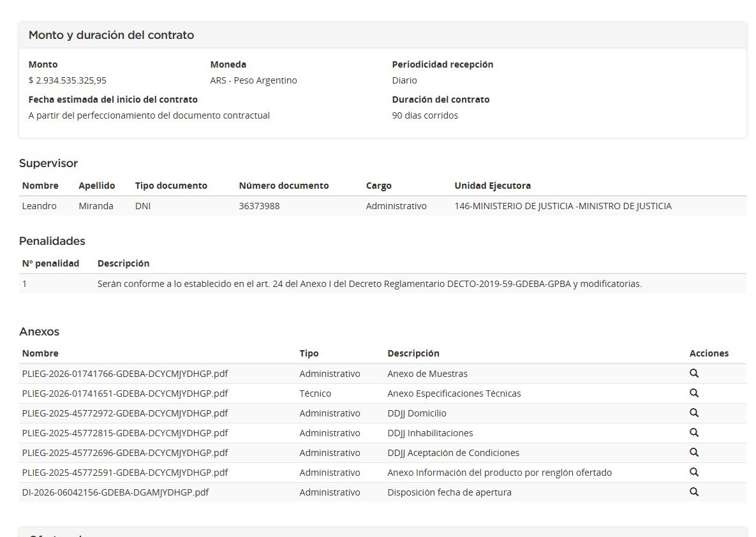Screen dimensions: 756x537
Task: Click DDJJ Inhabilitaciones description text
Action: point(430,433)
